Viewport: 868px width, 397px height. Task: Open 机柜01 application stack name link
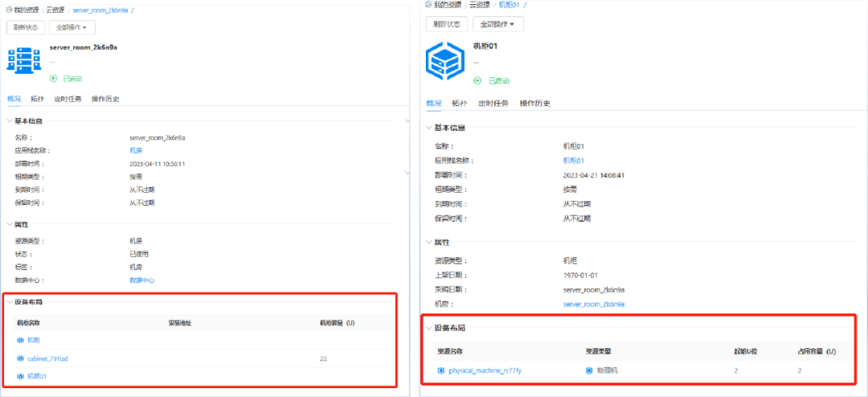[574, 161]
